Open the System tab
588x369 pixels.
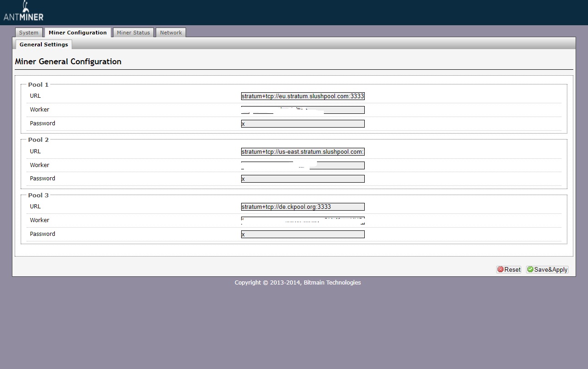pos(29,33)
